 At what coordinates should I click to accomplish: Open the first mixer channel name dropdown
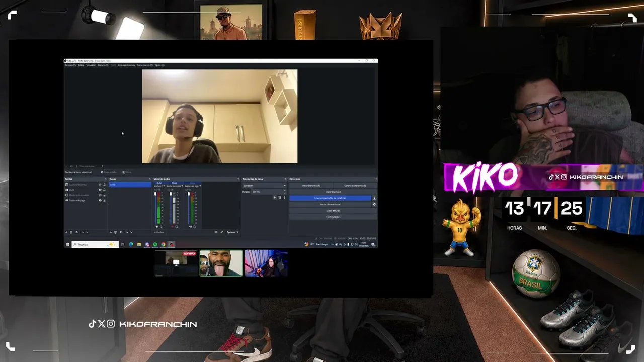click(x=164, y=186)
